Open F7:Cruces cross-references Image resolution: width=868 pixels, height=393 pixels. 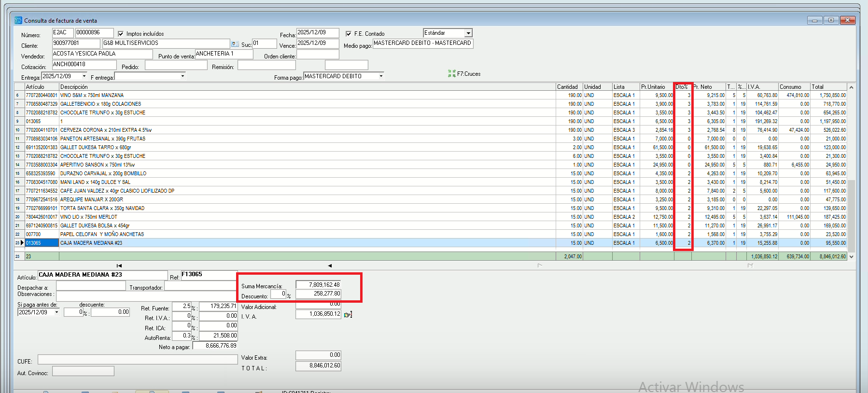click(x=464, y=74)
